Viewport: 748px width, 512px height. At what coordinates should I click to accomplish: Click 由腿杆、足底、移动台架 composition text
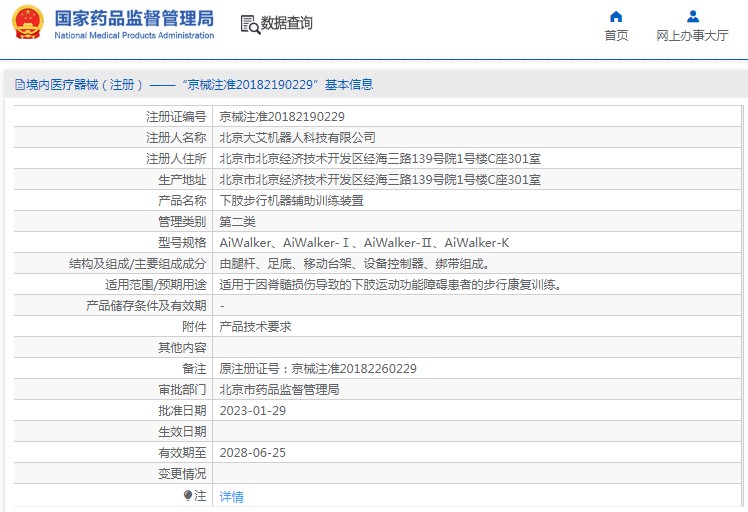pyautogui.click(x=354, y=264)
